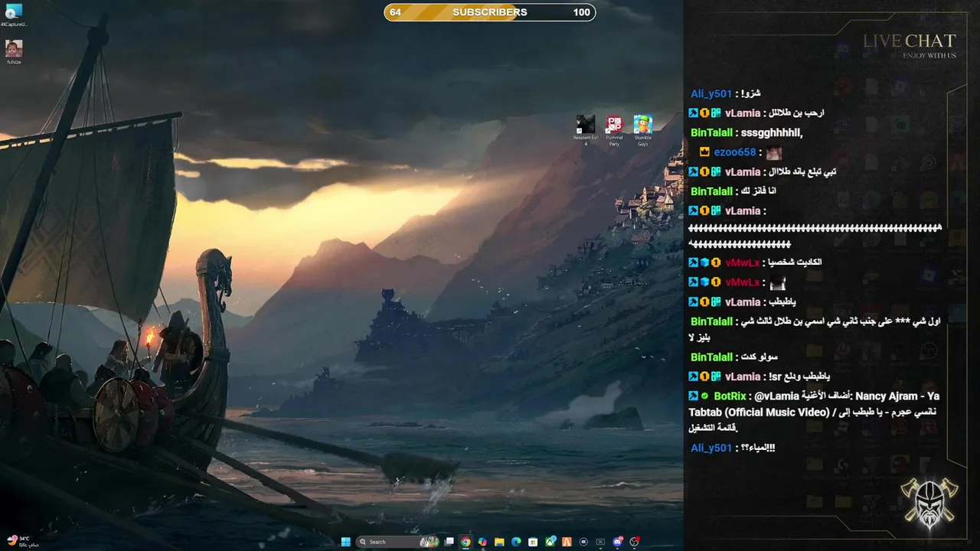The width and height of the screenshot is (980, 551).
Task: Open File Explorer from the taskbar
Action: tap(499, 542)
